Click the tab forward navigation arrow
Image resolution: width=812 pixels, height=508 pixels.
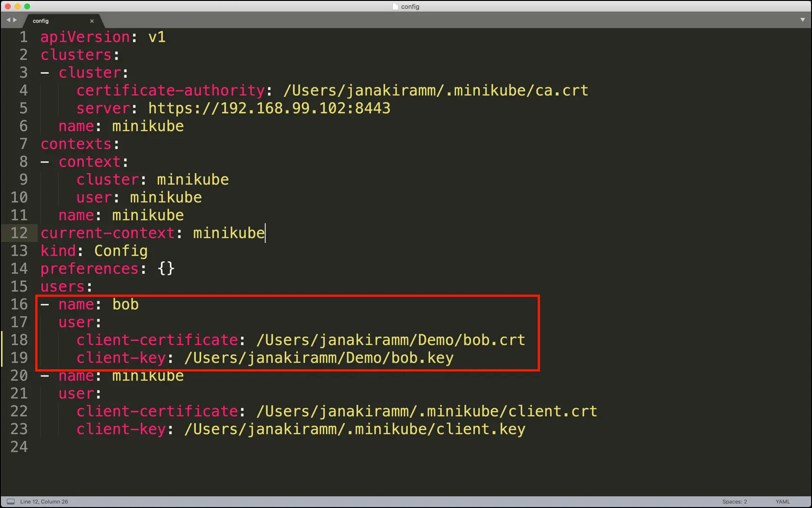pos(15,20)
